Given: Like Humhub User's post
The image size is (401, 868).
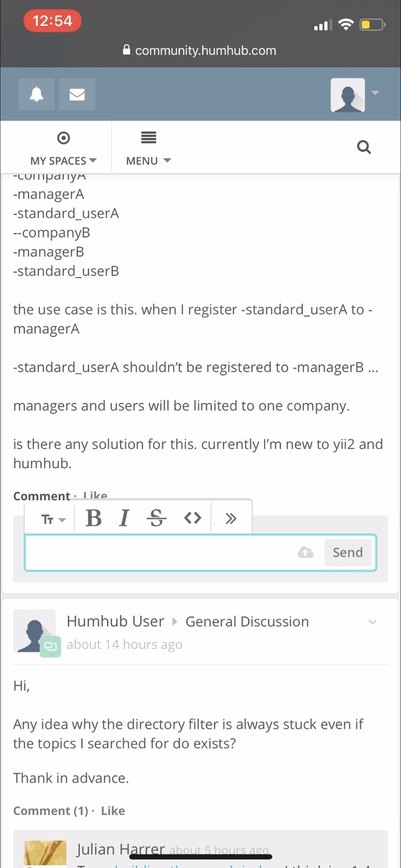Looking at the screenshot, I should pyautogui.click(x=112, y=811).
